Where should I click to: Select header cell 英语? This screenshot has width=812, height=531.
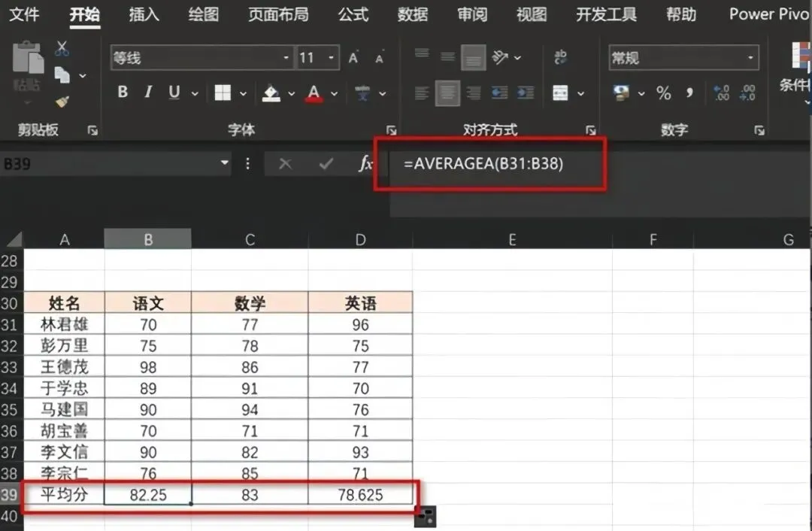coord(360,303)
